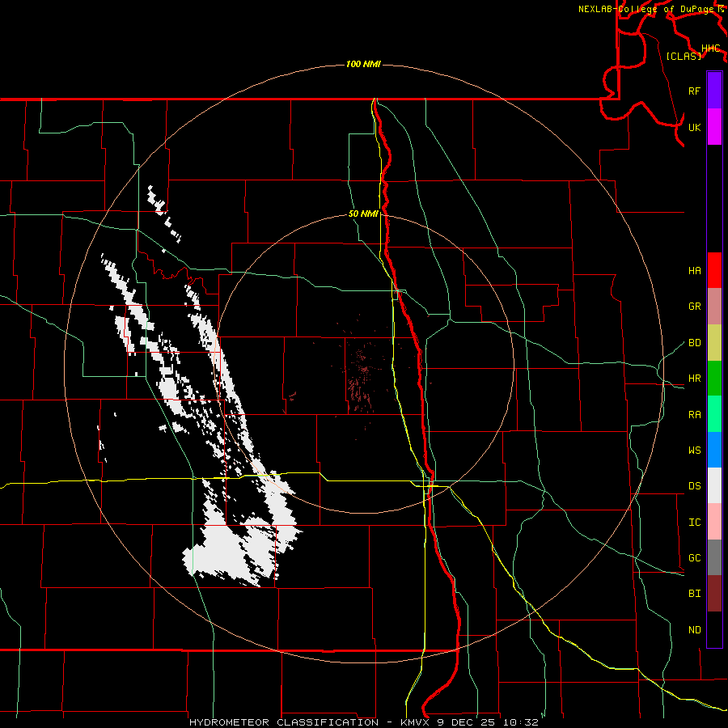Click the 'RF' legend label

(x=694, y=91)
